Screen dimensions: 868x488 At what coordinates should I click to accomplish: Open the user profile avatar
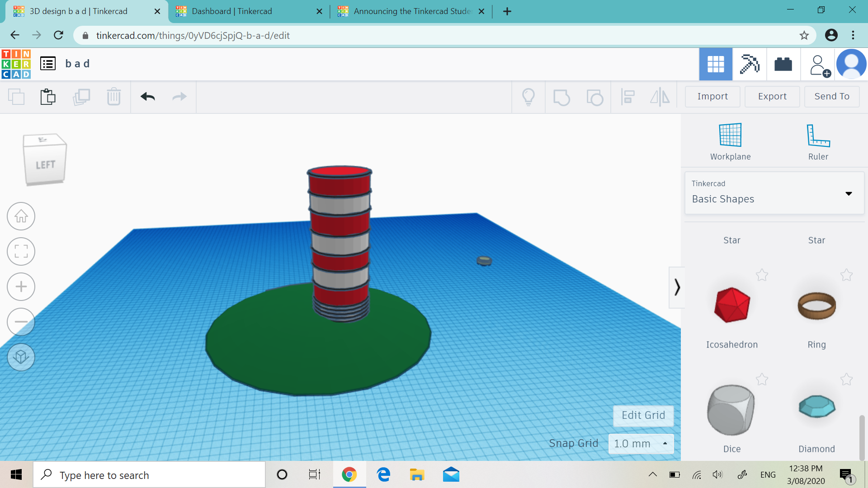point(851,64)
